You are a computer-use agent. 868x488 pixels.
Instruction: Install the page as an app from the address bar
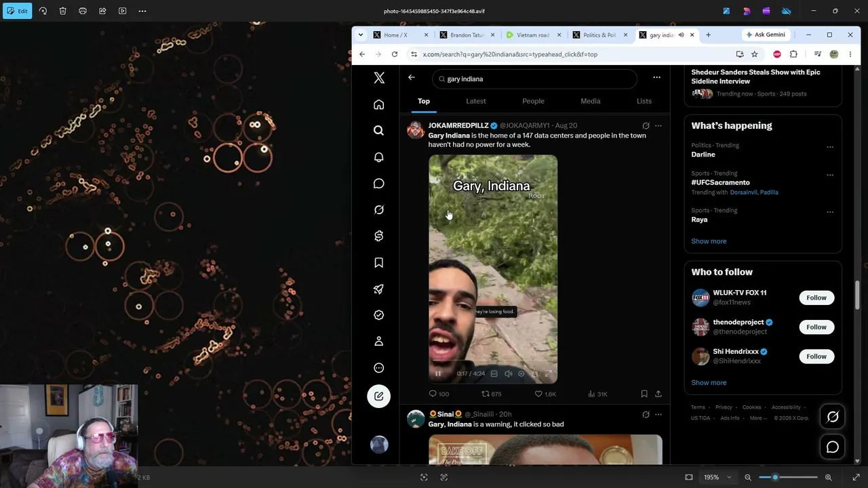[x=739, y=54]
